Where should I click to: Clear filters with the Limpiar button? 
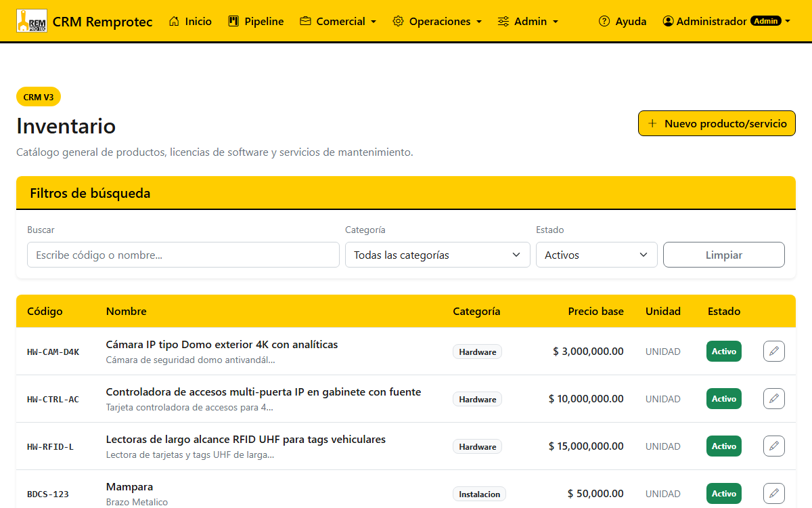click(723, 255)
